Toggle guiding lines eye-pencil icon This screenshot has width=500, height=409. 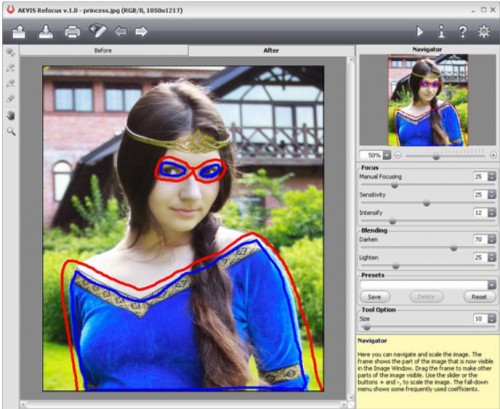(x=98, y=31)
